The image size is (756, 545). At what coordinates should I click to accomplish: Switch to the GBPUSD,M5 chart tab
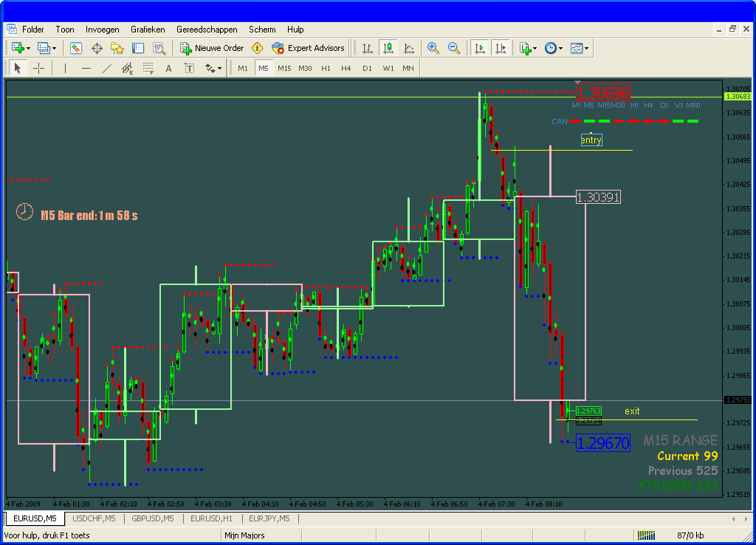(153, 518)
